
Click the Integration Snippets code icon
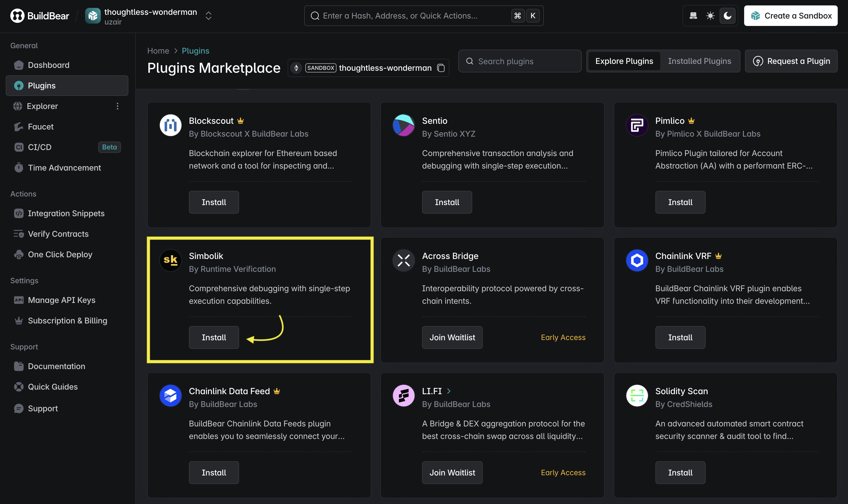click(19, 213)
